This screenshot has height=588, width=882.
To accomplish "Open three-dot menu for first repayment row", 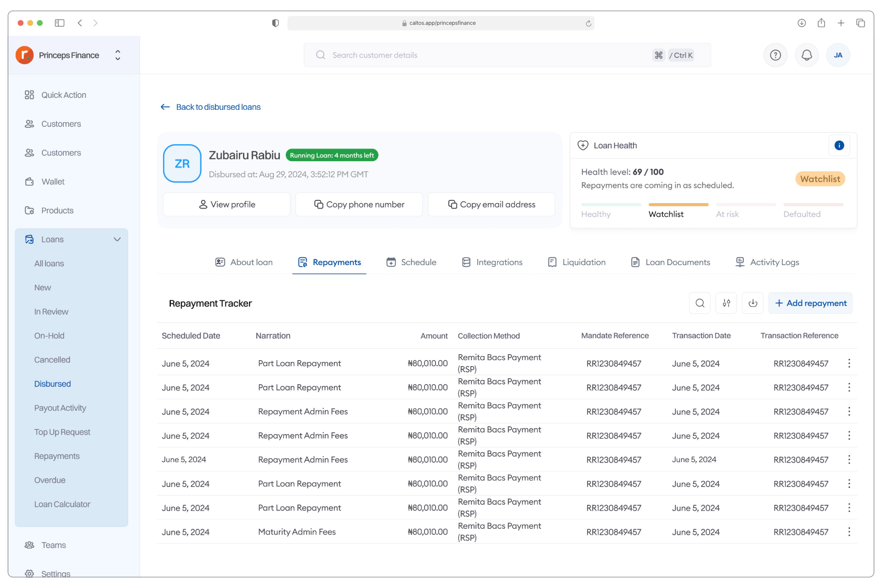I will tap(849, 363).
